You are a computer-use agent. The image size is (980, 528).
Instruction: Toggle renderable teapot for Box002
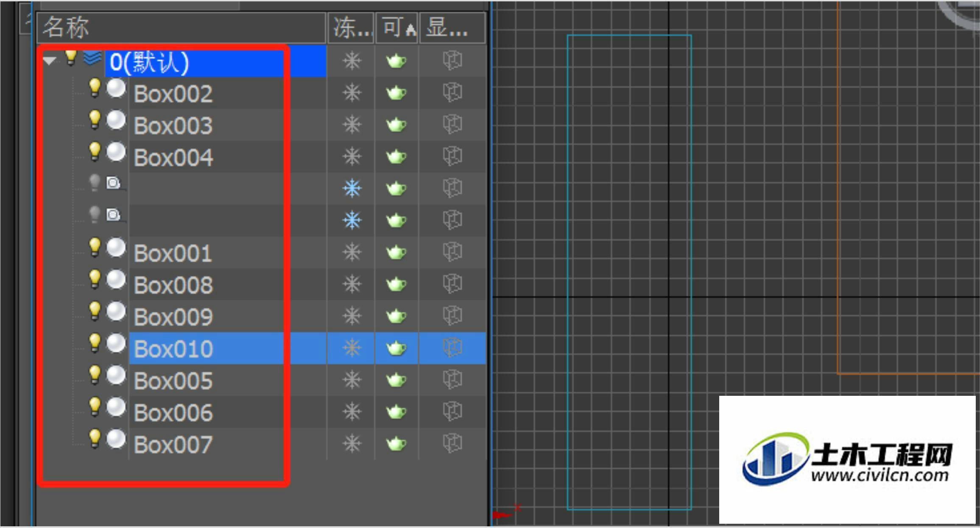(x=396, y=93)
